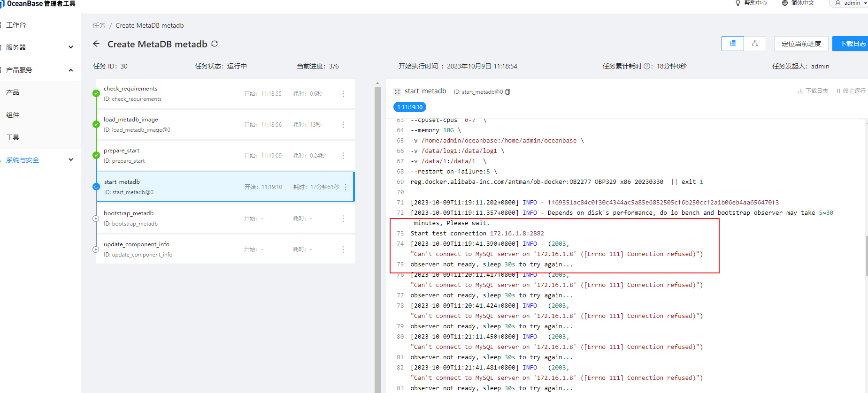Expand the start_metadb log panel fullscreen

click(397, 92)
